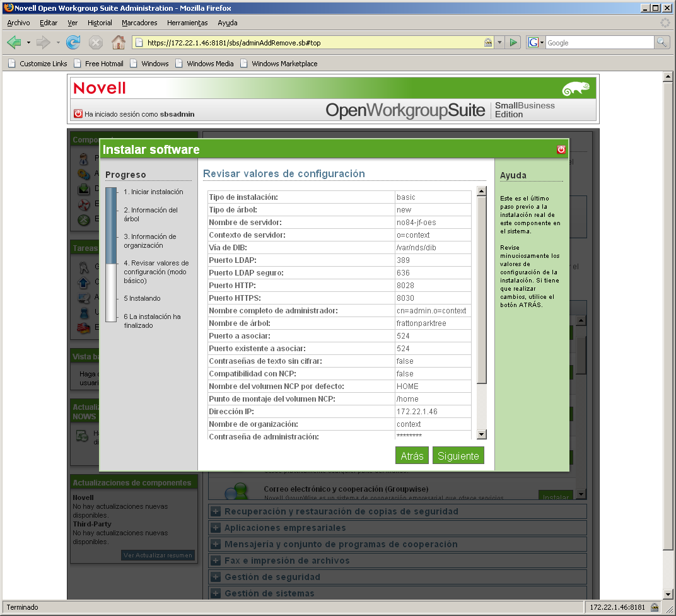Select step 6 La instalación ha finalizado

(x=152, y=321)
